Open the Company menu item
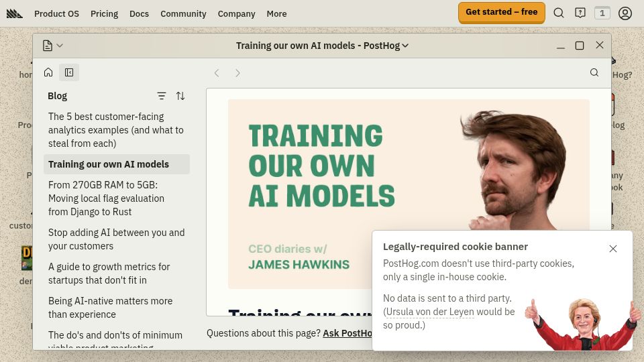644x362 pixels. pos(237,13)
